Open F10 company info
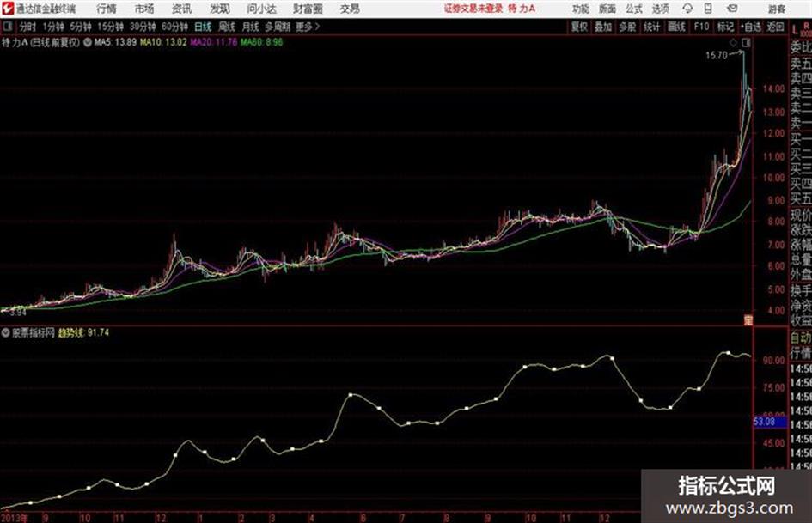Image resolution: width=812 pixels, height=523 pixels. (x=702, y=27)
